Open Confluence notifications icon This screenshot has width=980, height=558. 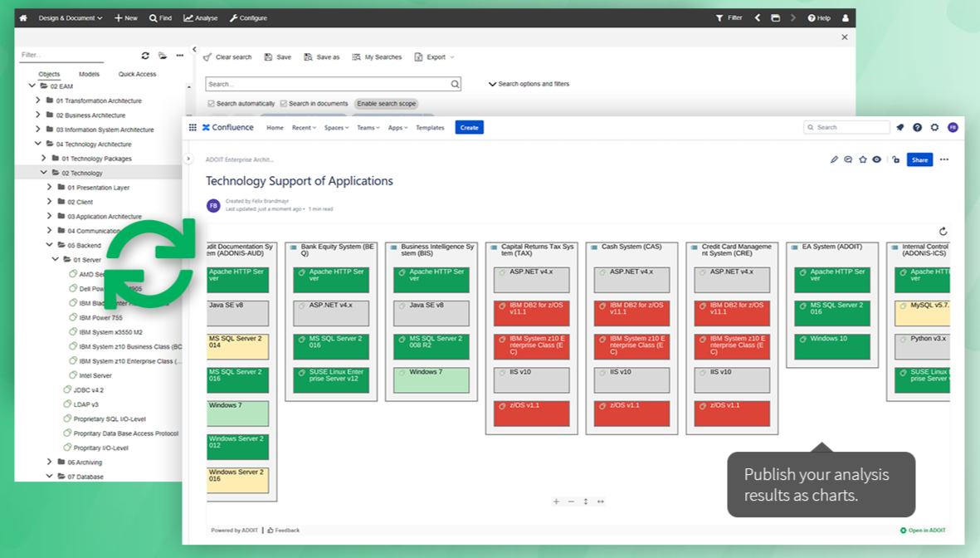pos(900,128)
